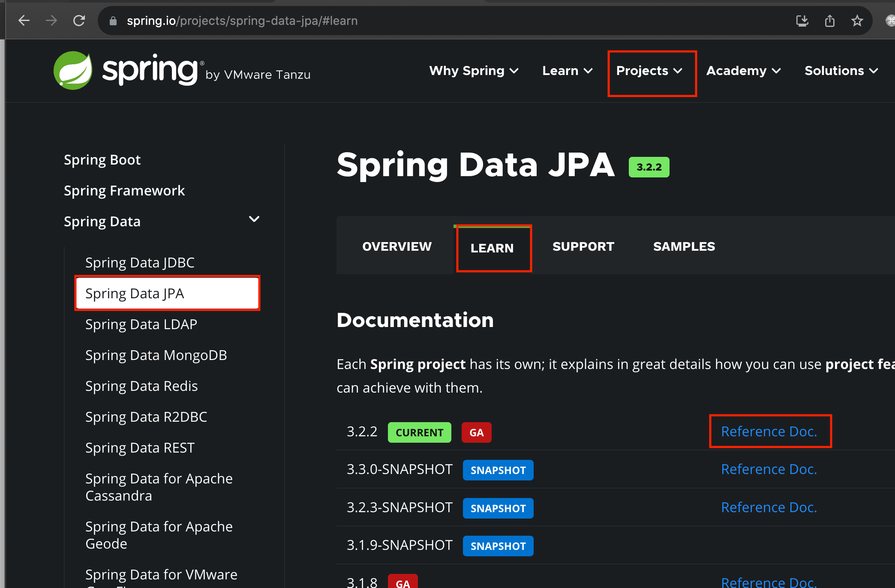The width and height of the screenshot is (895, 588).
Task: Select Spring Data MongoDB in sidebar
Action: pos(156,355)
